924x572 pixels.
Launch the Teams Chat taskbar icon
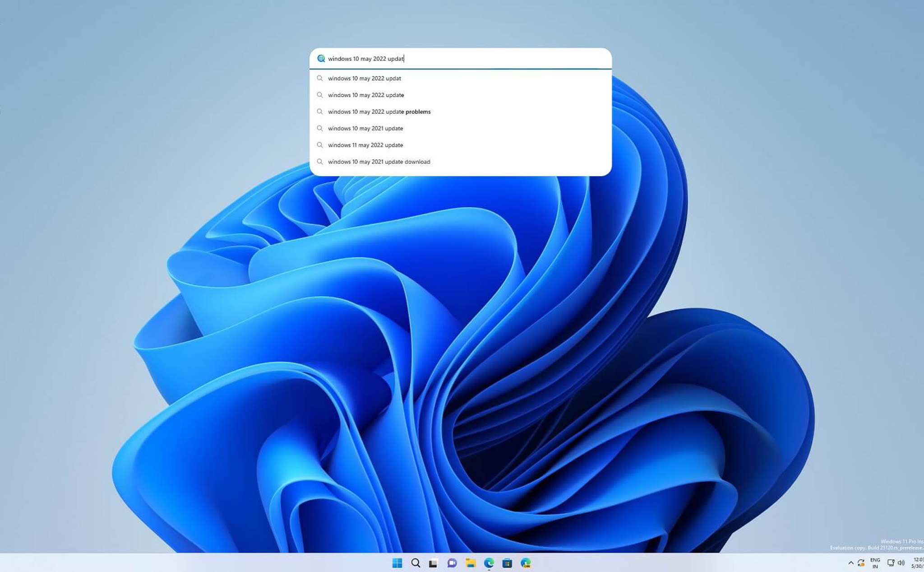(x=452, y=563)
